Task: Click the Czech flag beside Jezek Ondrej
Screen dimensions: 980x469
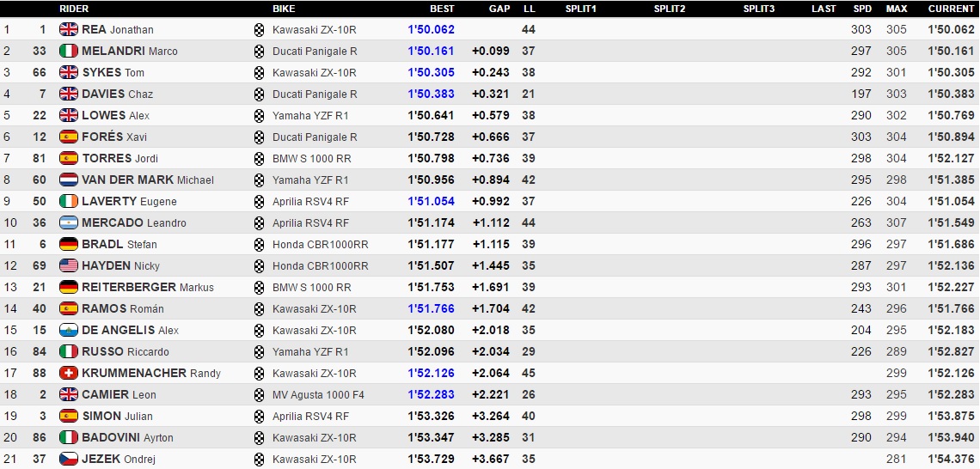Action: (x=69, y=459)
